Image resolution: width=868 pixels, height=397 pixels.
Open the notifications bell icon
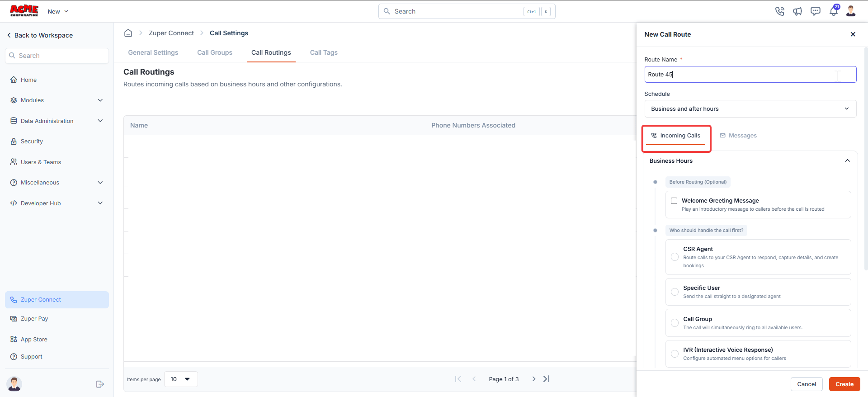pos(834,11)
